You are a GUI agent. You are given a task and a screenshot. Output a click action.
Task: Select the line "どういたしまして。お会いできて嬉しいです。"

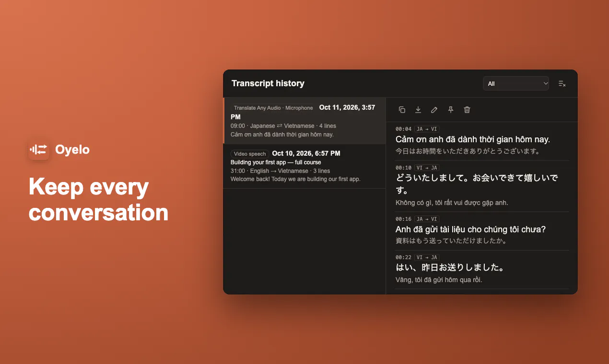[477, 184]
